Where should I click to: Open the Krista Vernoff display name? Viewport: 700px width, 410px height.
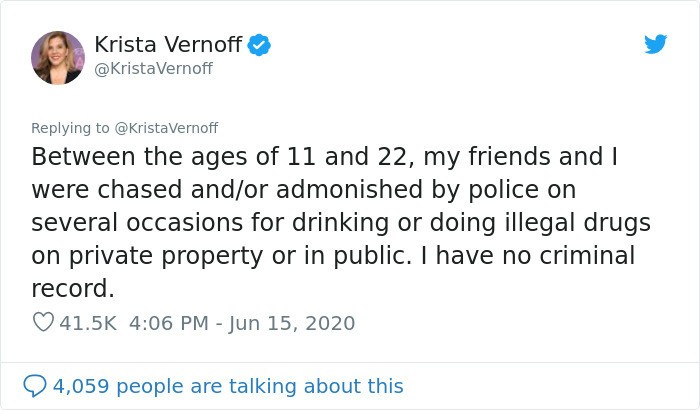pos(168,44)
